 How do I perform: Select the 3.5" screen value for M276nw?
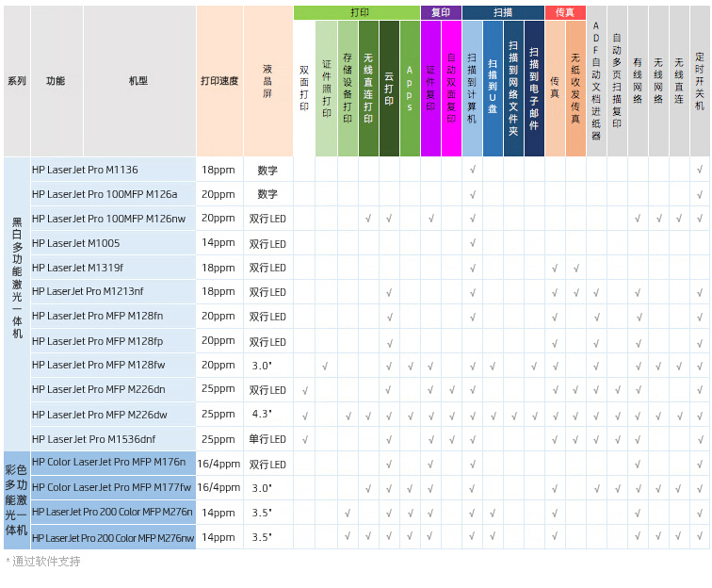[x=262, y=537]
